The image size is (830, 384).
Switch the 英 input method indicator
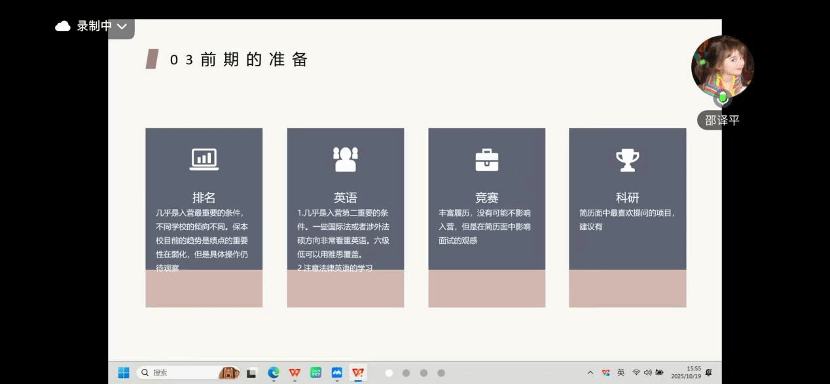pyautogui.click(x=621, y=373)
